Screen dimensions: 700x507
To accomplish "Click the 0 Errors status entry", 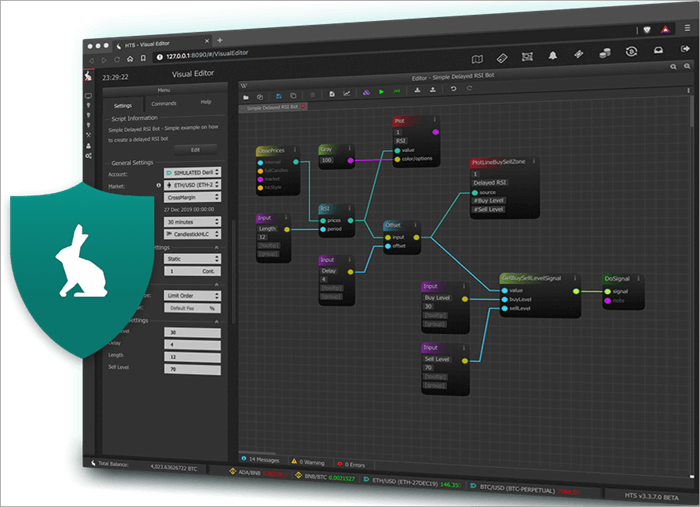I will click(351, 465).
